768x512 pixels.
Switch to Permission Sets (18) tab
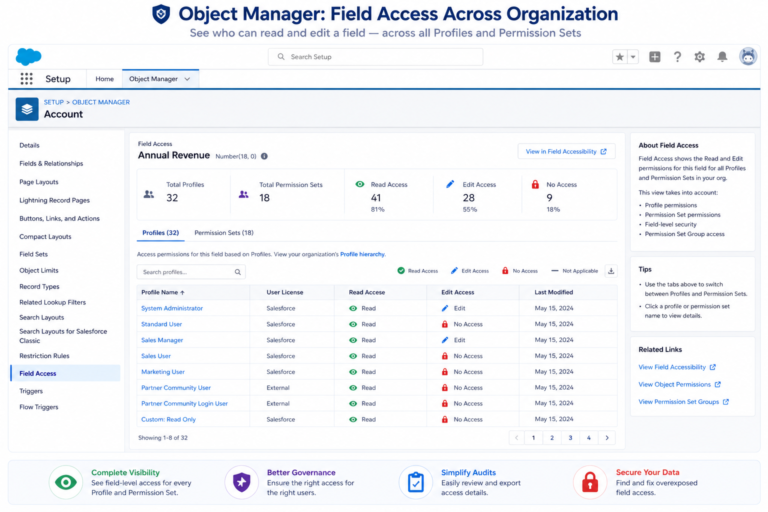coord(224,233)
